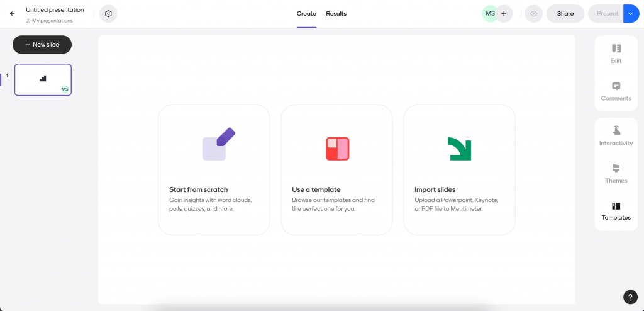Select the slide 1 thumbnail

pyautogui.click(x=43, y=80)
